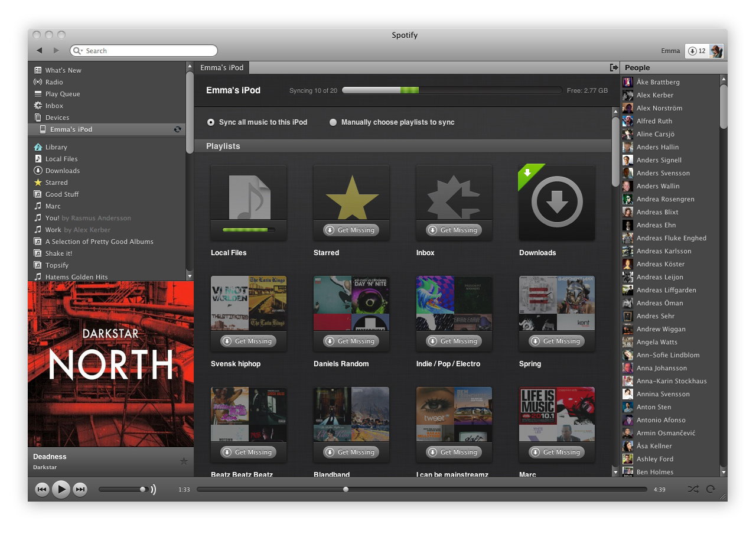Star the Deadness track
The width and height of the screenshot is (756, 537).
[x=184, y=461]
